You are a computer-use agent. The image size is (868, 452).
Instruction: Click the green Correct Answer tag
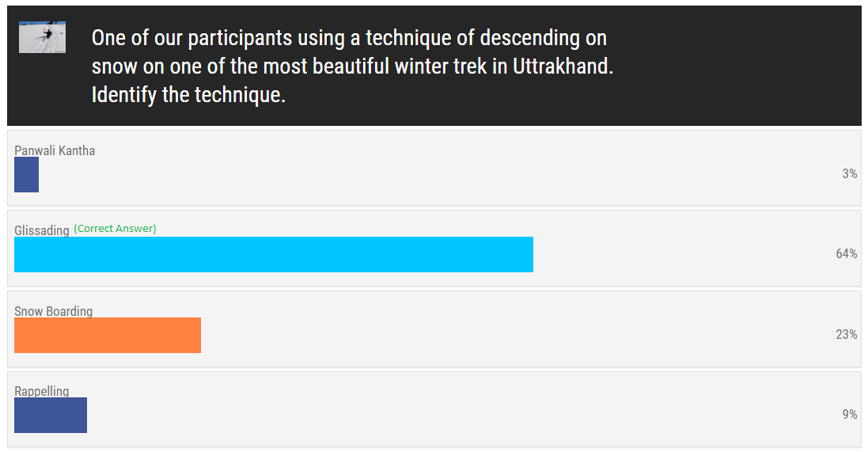(x=116, y=228)
